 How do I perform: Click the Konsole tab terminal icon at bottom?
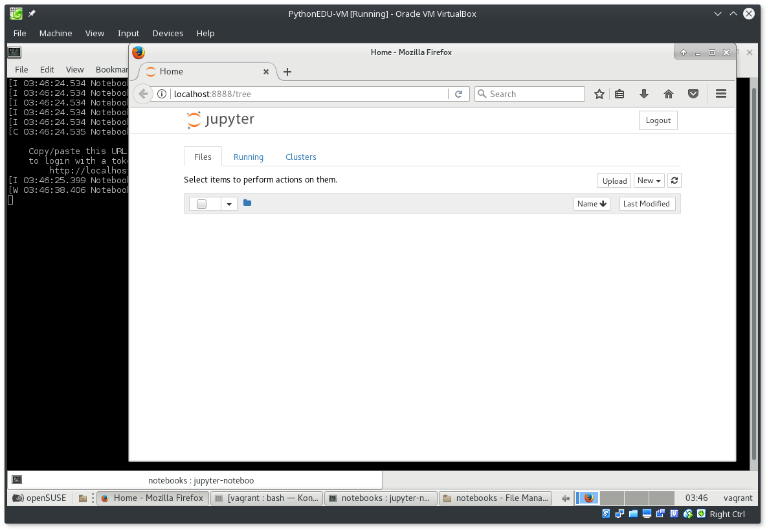[17, 480]
